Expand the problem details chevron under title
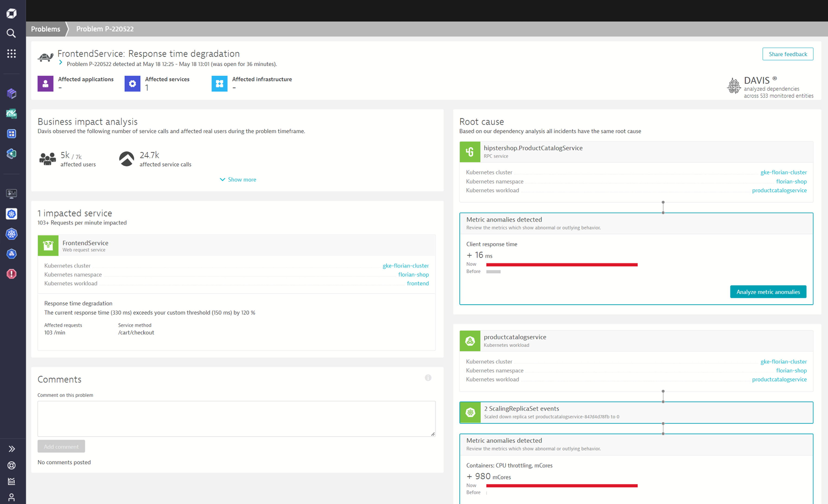 coord(61,63)
